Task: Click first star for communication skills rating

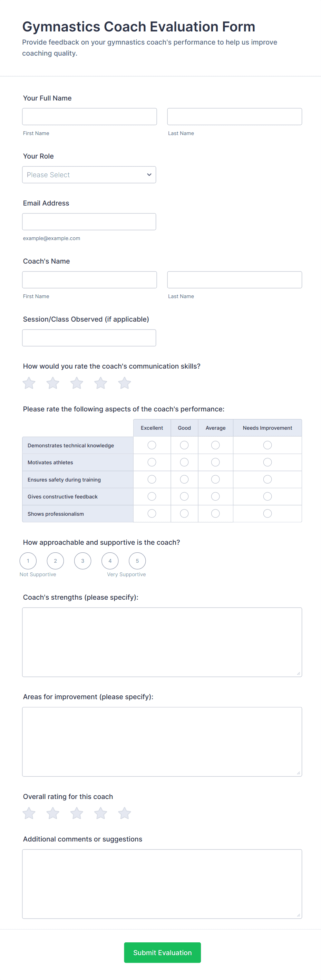Action: (29, 383)
